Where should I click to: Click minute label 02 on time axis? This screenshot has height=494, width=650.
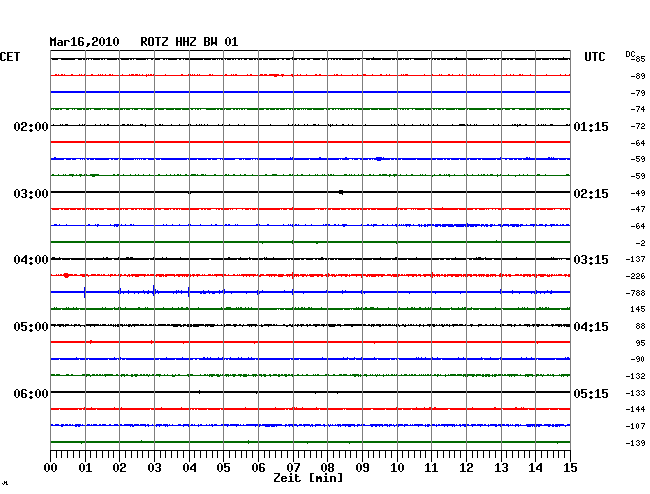[119, 468]
